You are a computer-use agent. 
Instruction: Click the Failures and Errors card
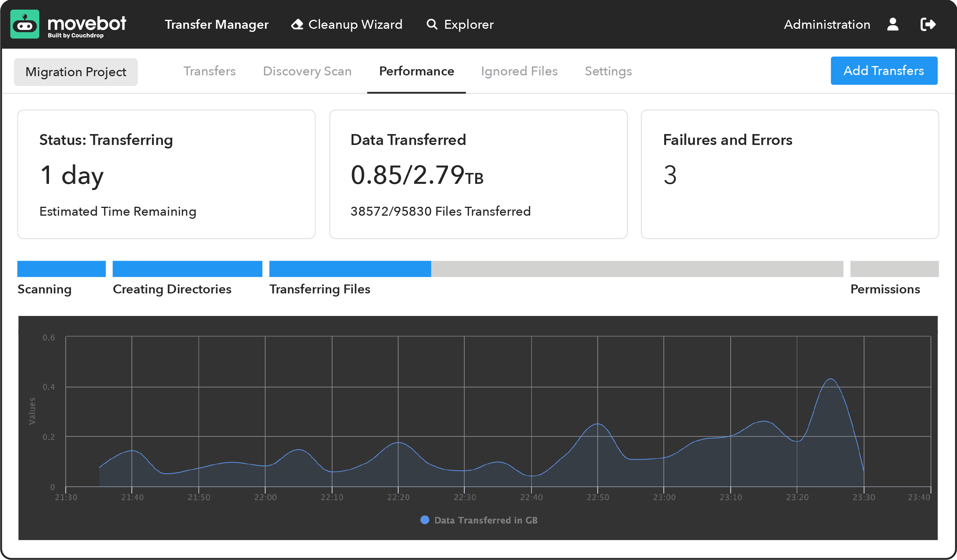pyautogui.click(x=790, y=174)
